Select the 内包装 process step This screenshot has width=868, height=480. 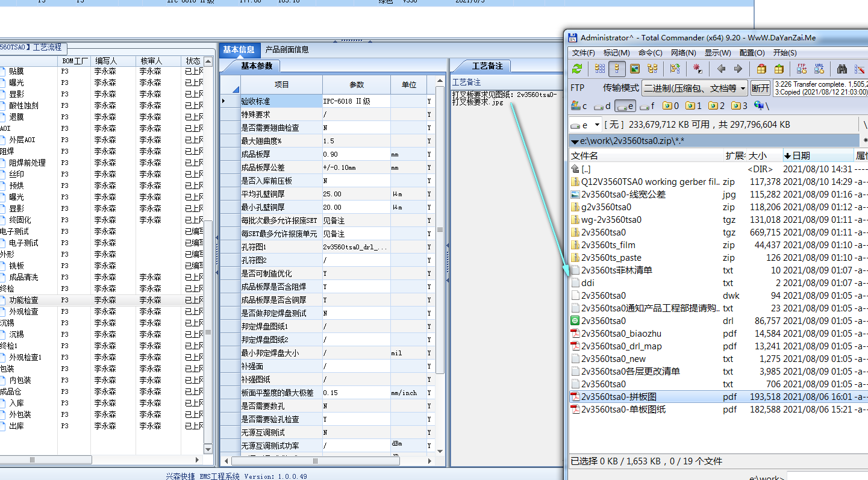[x=20, y=380]
